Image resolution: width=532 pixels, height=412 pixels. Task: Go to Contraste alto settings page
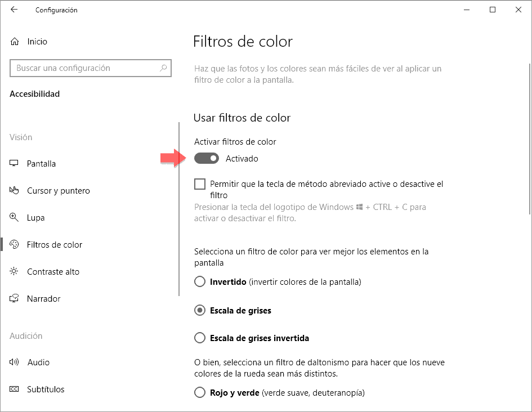tap(53, 272)
